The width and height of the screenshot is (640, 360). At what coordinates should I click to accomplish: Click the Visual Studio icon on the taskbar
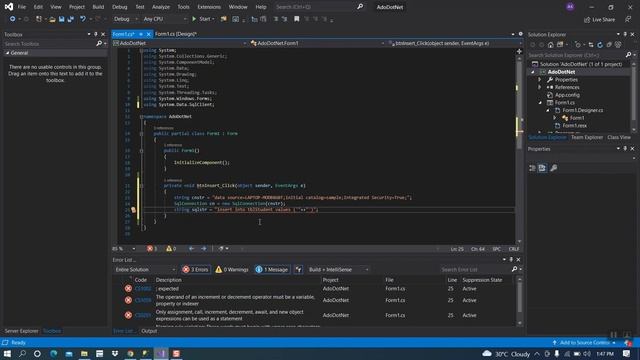tap(161, 353)
